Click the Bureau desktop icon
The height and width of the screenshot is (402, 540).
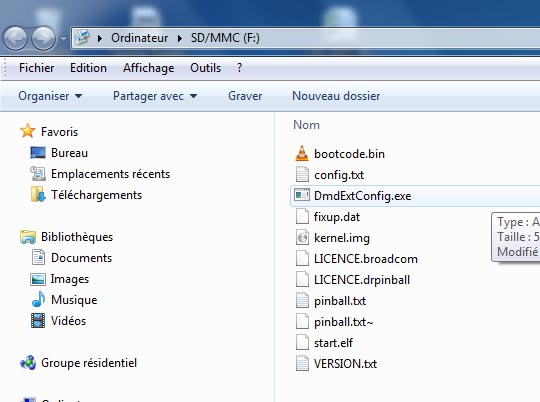(x=38, y=153)
